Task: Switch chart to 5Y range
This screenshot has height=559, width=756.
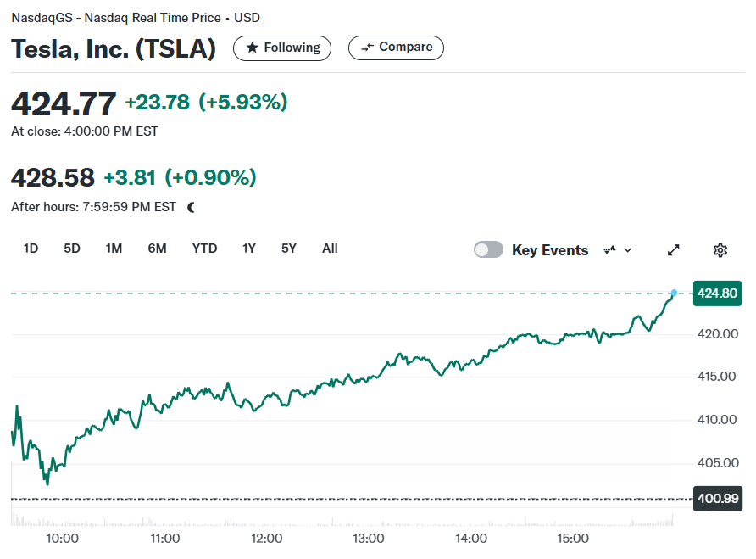Action: tap(289, 249)
